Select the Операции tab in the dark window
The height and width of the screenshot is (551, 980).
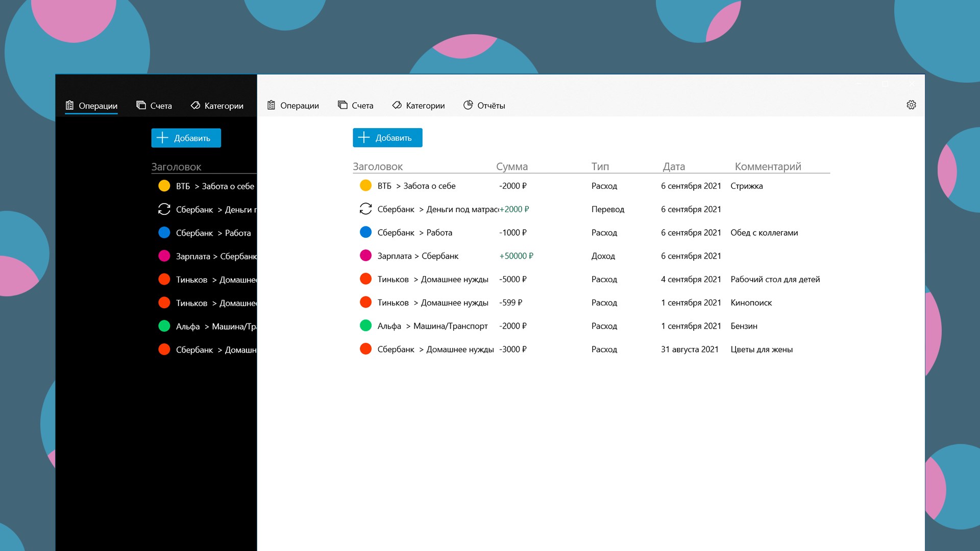pyautogui.click(x=91, y=106)
